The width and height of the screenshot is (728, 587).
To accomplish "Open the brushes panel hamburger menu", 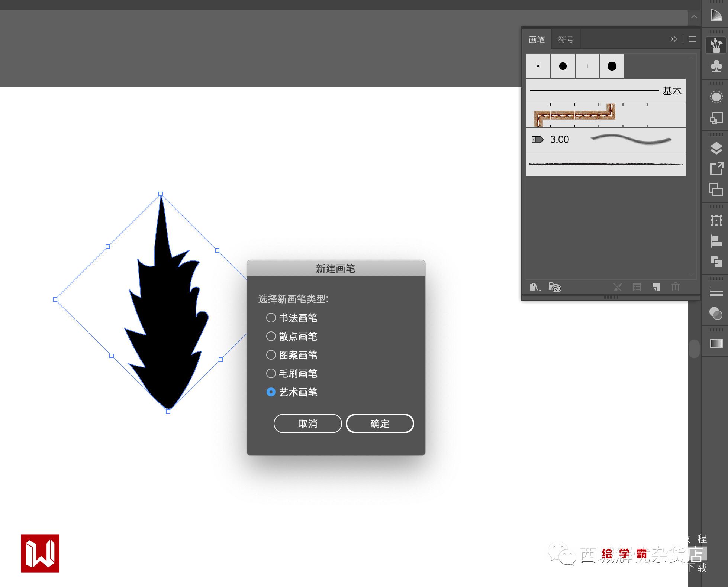I will [692, 39].
